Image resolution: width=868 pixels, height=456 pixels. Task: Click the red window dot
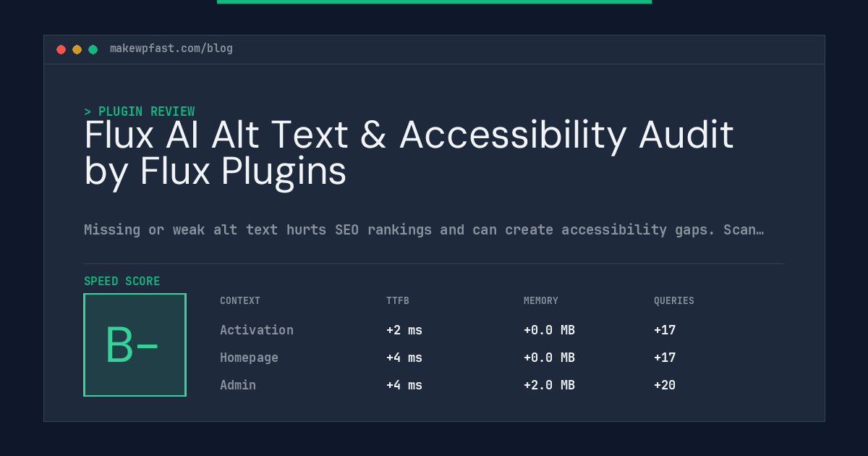[61, 49]
